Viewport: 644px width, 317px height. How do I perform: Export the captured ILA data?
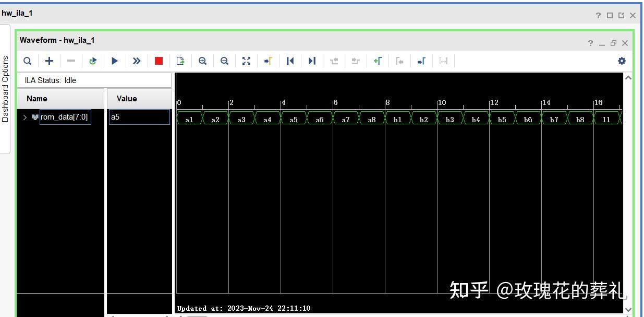tap(180, 61)
